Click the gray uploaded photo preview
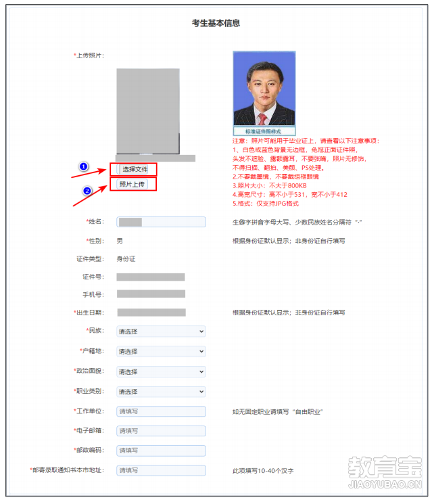The image size is (436, 504). point(148,111)
